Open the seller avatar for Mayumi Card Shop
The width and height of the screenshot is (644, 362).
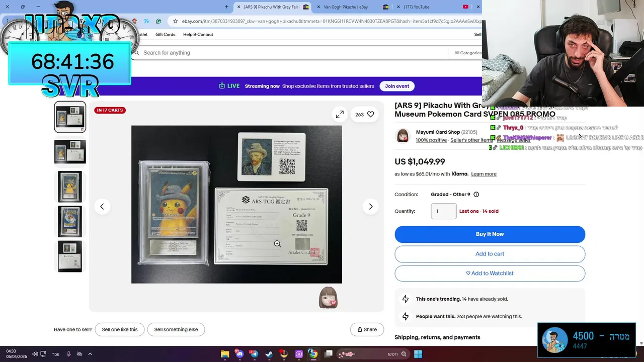(x=403, y=136)
